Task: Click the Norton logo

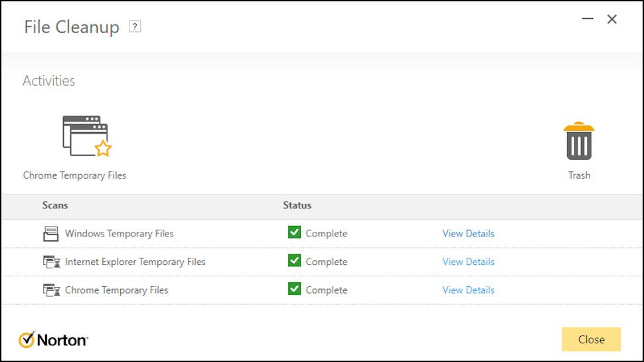Action: 53,340
